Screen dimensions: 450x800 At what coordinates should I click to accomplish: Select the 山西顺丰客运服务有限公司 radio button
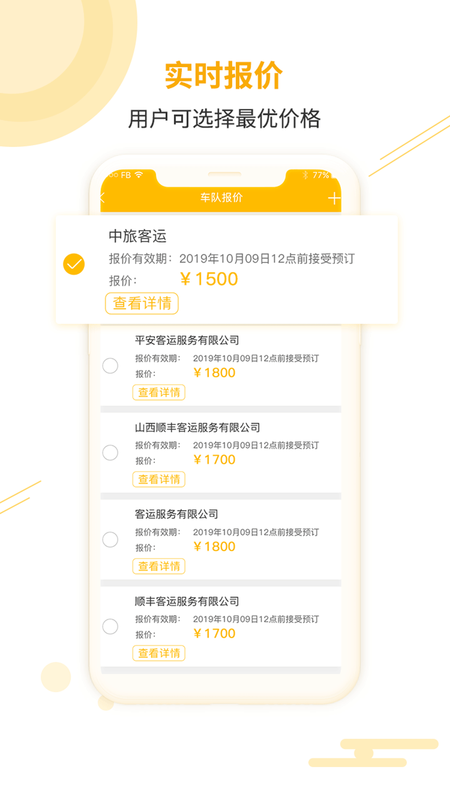pos(110,453)
